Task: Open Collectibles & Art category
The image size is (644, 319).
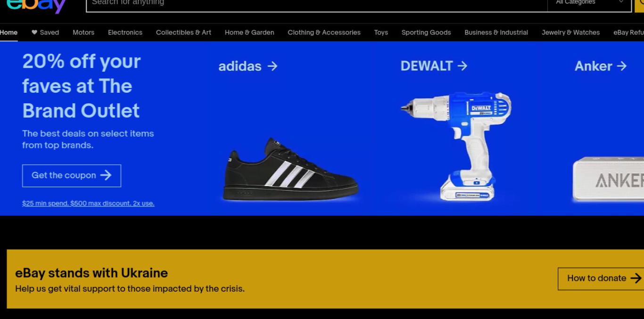Action: tap(183, 33)
